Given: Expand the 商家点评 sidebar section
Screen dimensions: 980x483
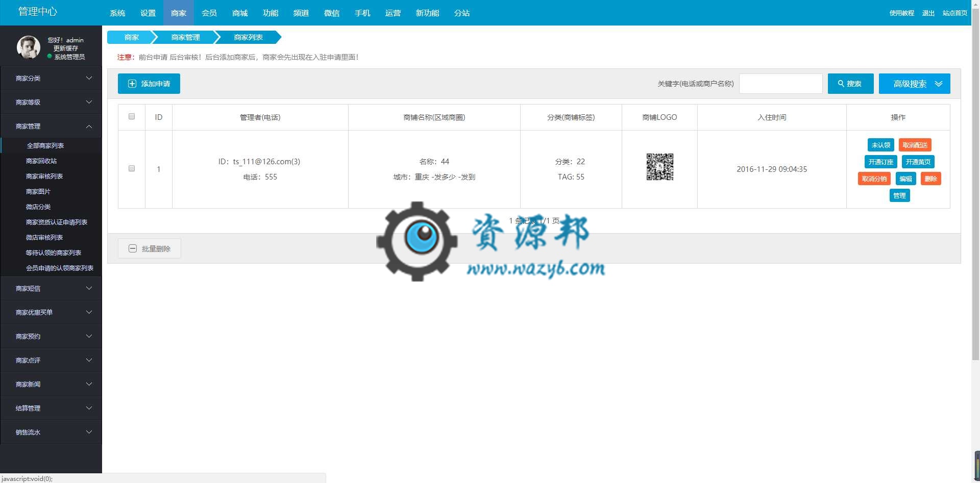Looking at the screenshot, I should point(51,360).
